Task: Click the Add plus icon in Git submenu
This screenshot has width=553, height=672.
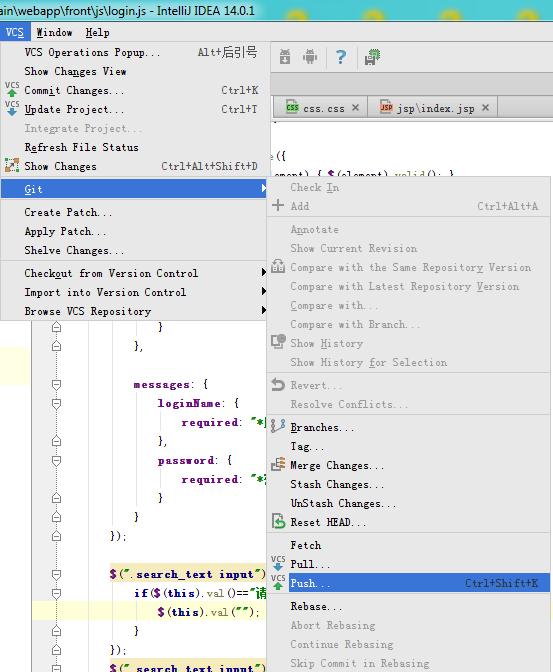Action: click(x=278, y=205)
